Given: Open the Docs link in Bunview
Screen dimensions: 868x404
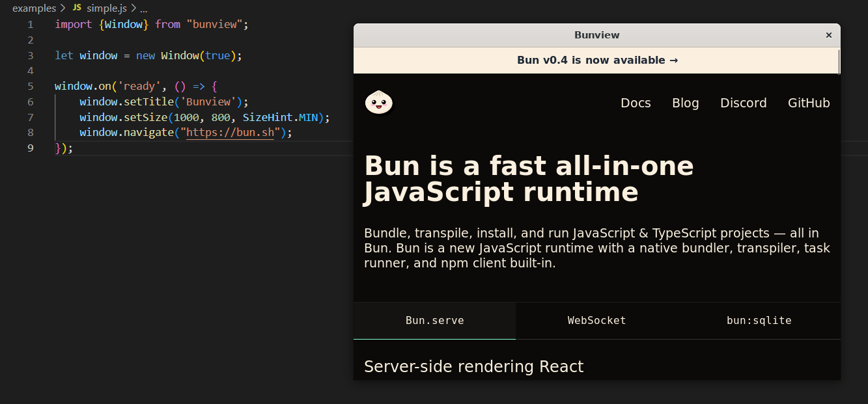Looking at the screenshot, I should [x=636, y=103].
